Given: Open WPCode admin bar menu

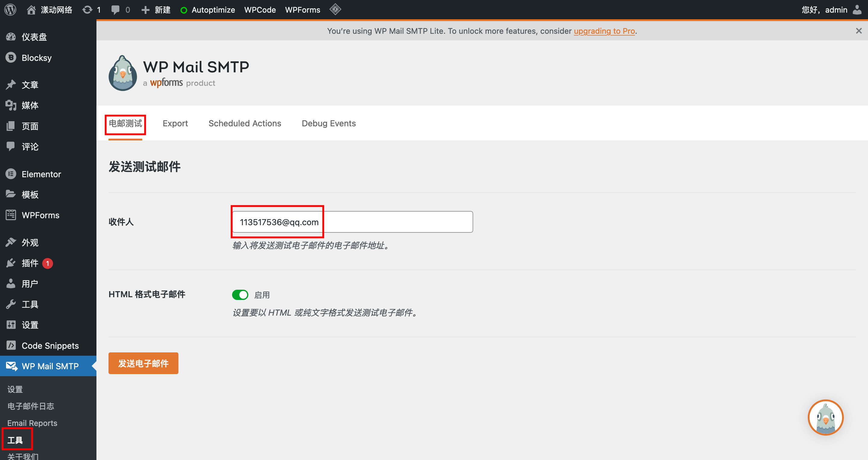Looking at the screenshot, I should point(260,10).
